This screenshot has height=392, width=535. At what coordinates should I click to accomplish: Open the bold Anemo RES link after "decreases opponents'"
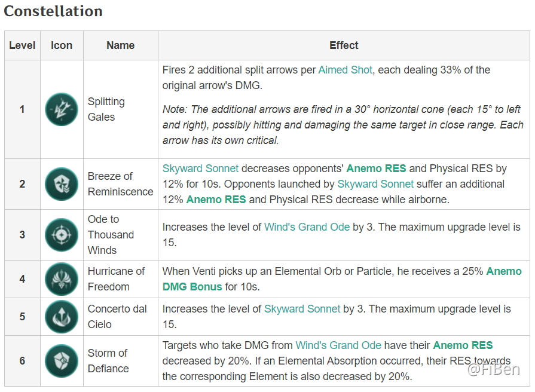(376, 169)
